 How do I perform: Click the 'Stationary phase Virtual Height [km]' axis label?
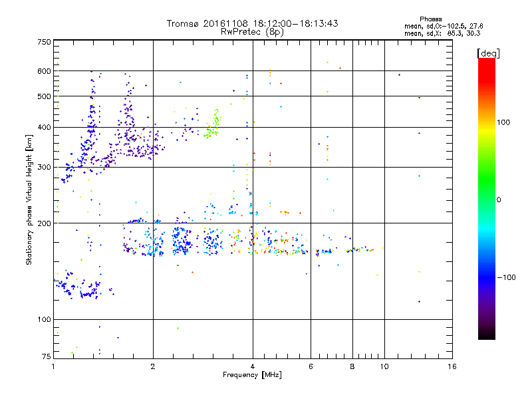[29, 200]
